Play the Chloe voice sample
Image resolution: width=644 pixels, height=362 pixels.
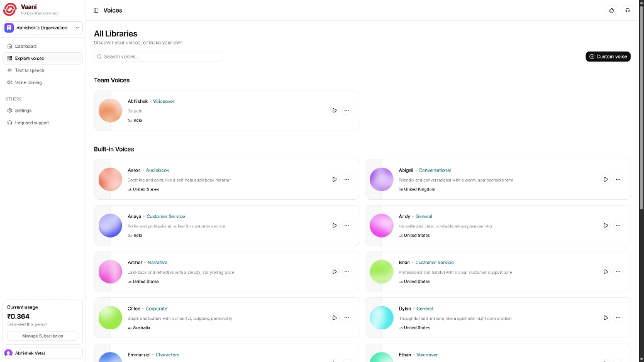pyautogui.click(x=335, y=317)
